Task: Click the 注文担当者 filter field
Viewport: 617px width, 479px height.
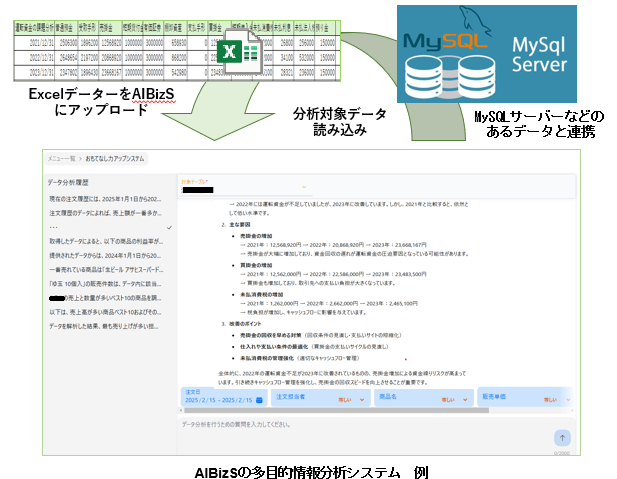Action: click(x=321, y=397)
